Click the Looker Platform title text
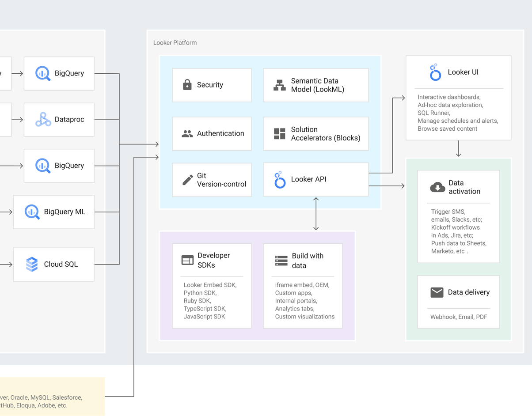The image size is (532, 416). click(175, 43)
